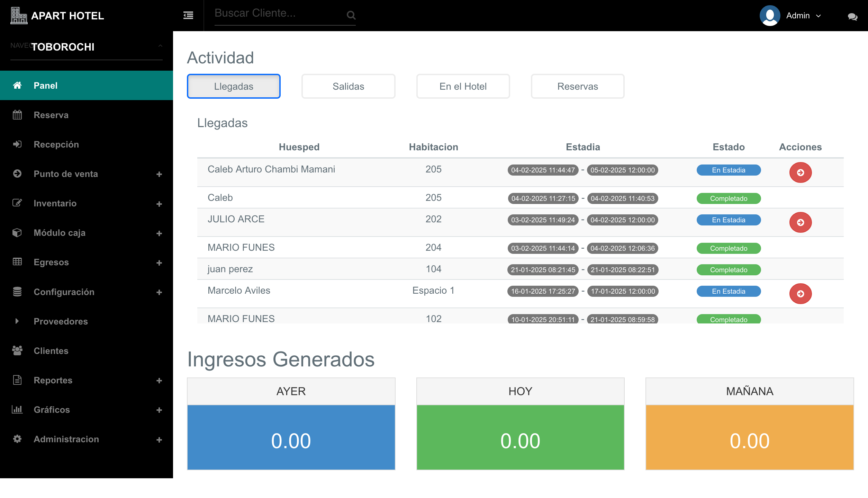Switch to the Salidas tab
The image size is (868, 498).
348,86
